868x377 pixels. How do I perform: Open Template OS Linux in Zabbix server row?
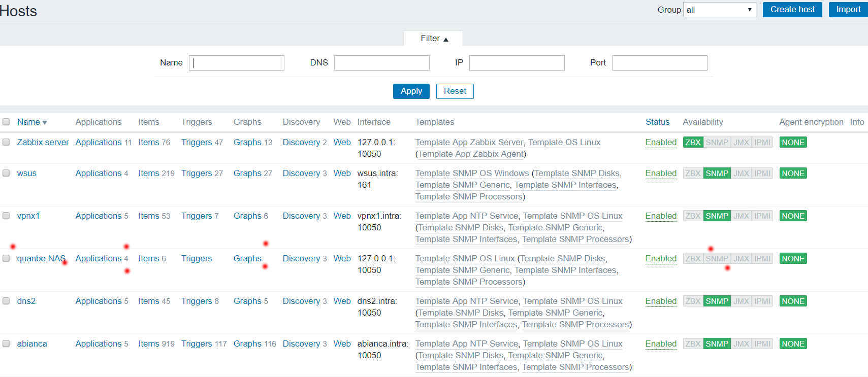click(x=564, y=142)
